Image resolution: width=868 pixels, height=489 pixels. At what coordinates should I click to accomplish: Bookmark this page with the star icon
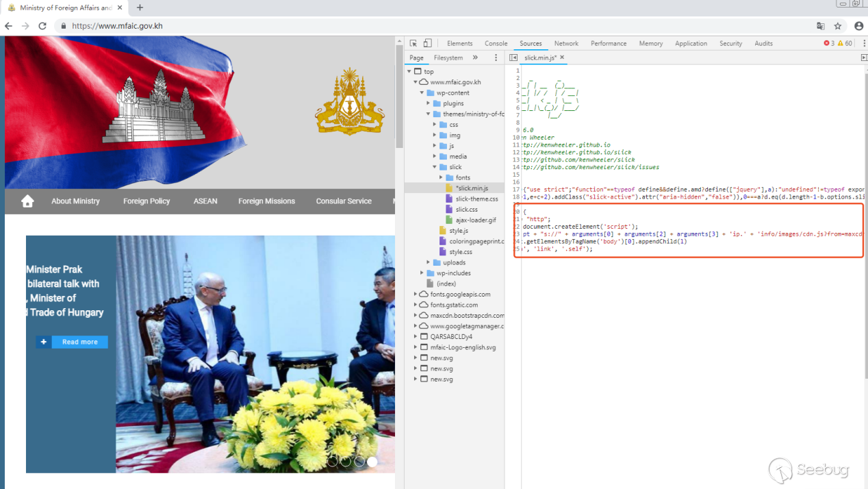click(x=838, y=26)
